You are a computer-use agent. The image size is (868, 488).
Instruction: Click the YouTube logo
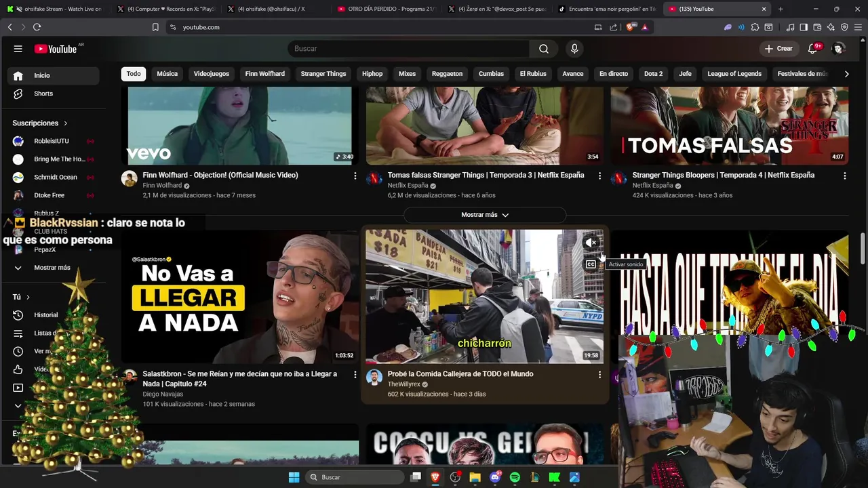[x=56, y=49]
